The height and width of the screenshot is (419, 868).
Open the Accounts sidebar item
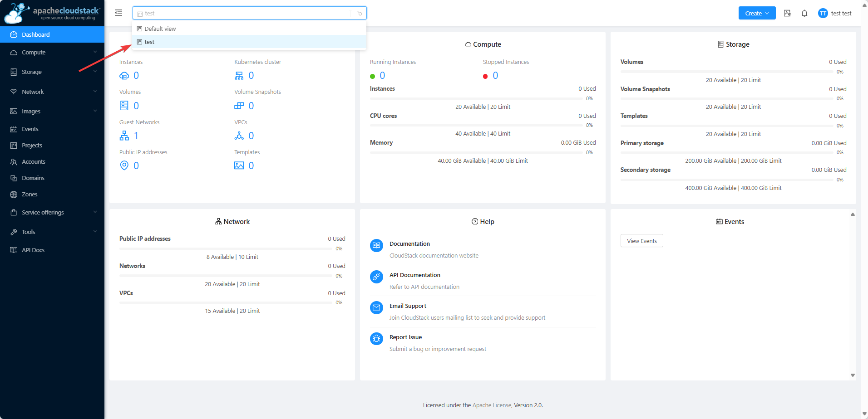tap(34, 161)
